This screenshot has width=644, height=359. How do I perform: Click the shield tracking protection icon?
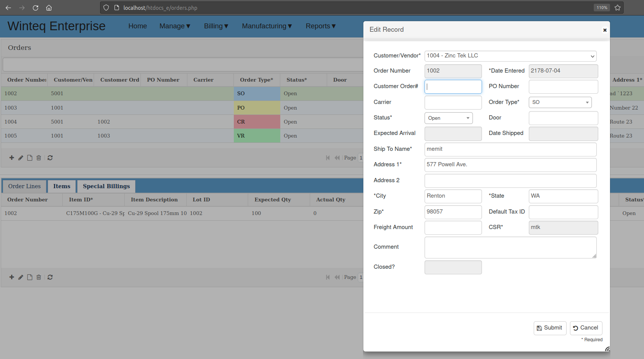click(106, 8)
